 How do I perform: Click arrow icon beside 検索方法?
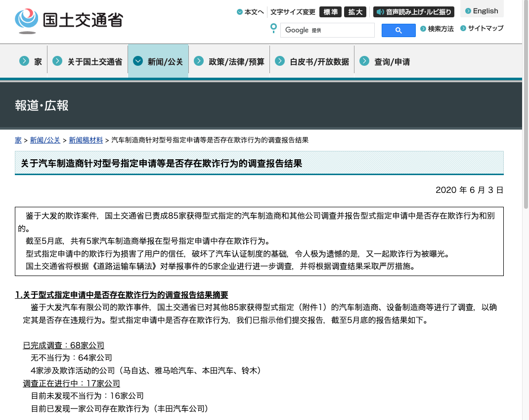[423, 29]
